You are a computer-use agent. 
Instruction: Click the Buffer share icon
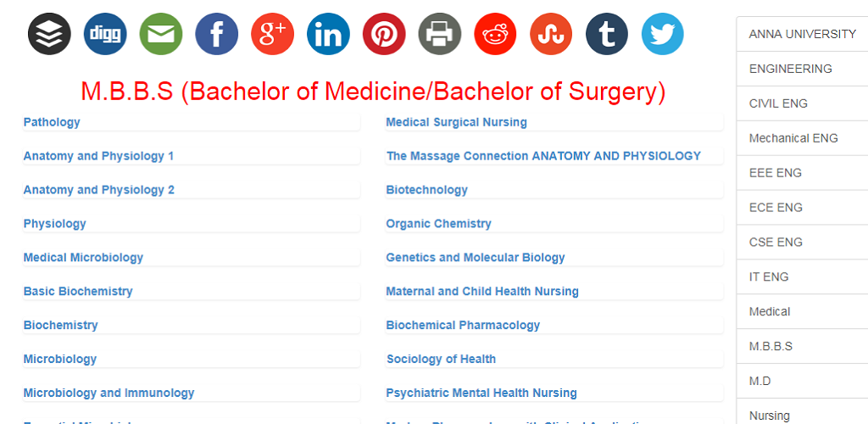point(49,34)
